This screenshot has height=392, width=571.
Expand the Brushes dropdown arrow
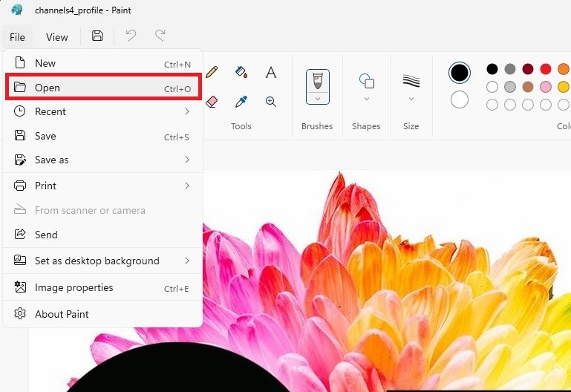(x=317, y=98)
